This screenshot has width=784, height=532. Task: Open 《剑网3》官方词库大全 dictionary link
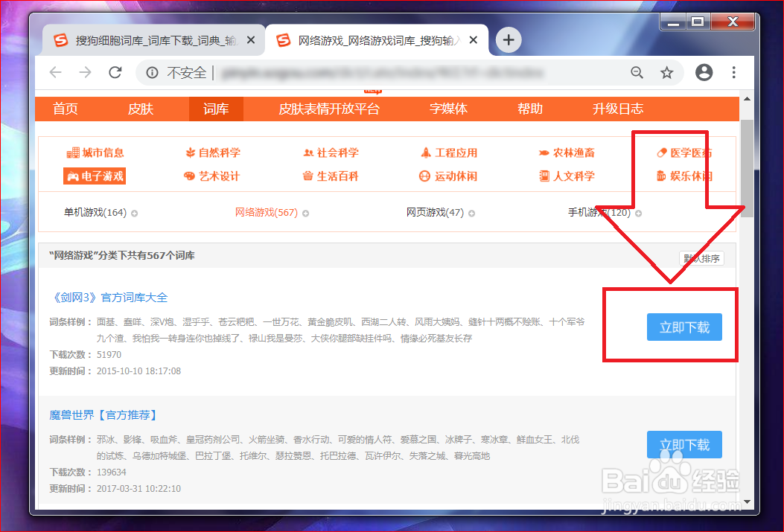pos(109,298)
